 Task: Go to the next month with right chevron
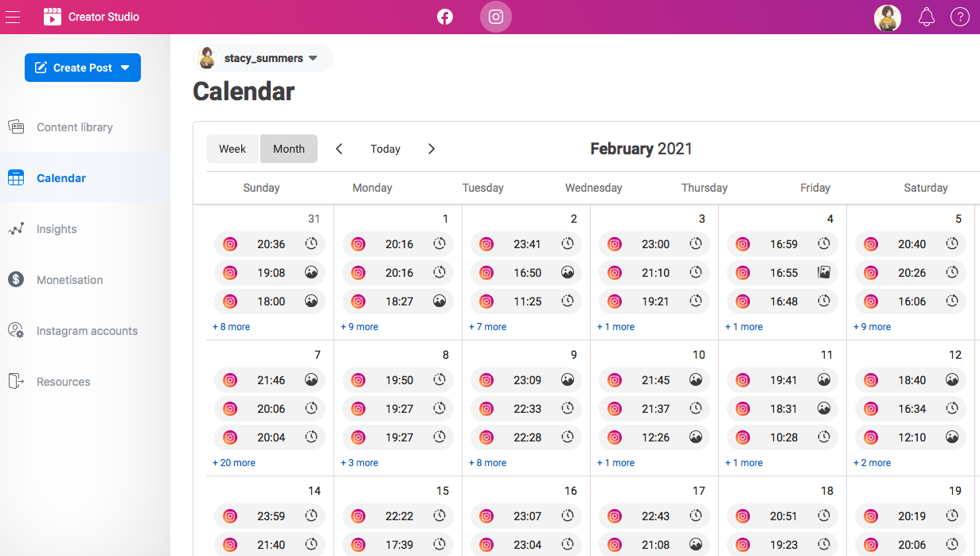point(431,149)
